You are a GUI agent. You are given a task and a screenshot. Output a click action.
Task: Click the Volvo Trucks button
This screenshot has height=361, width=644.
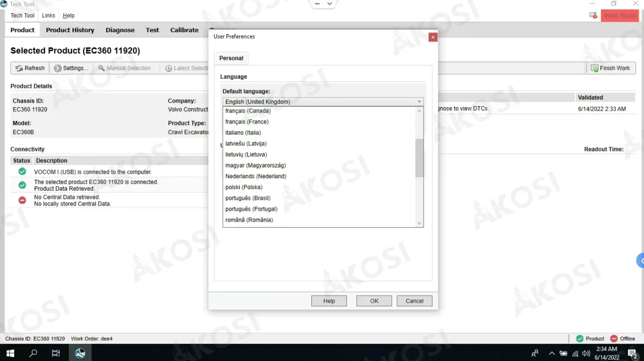(620, 16)
